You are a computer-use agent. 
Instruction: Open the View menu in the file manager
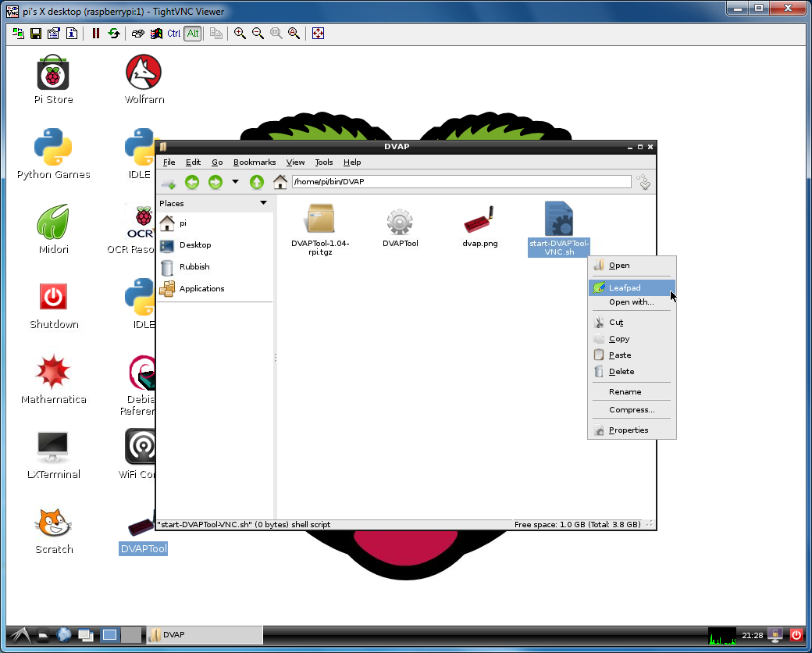(x=295, y=162)
